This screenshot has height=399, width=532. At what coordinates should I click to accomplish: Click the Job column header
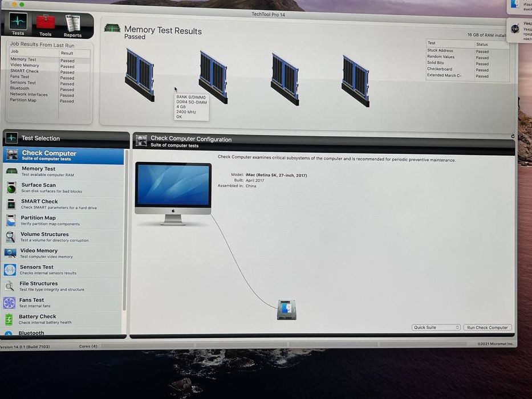34,51
